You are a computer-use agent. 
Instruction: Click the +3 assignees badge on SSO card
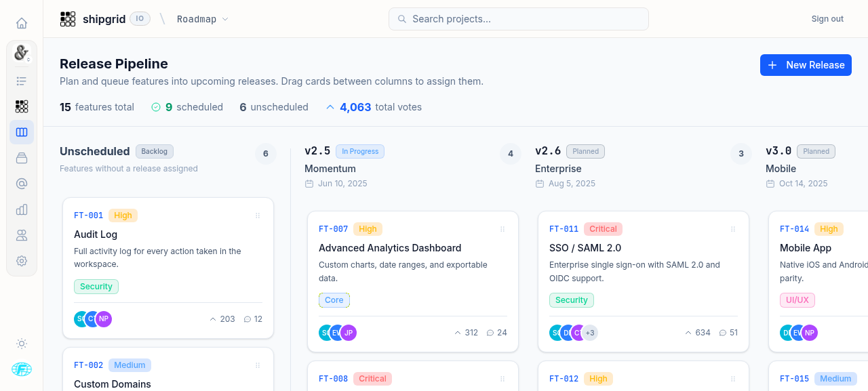coord(590,333)
